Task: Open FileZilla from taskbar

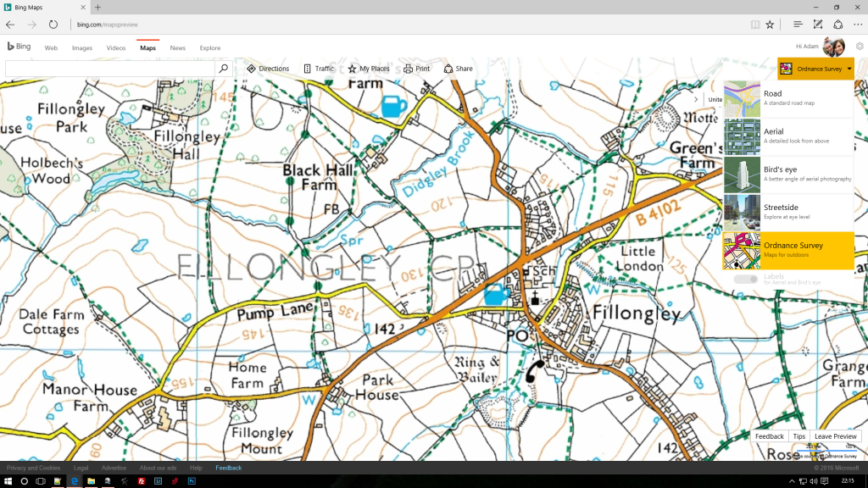Action: coord(142,481)
